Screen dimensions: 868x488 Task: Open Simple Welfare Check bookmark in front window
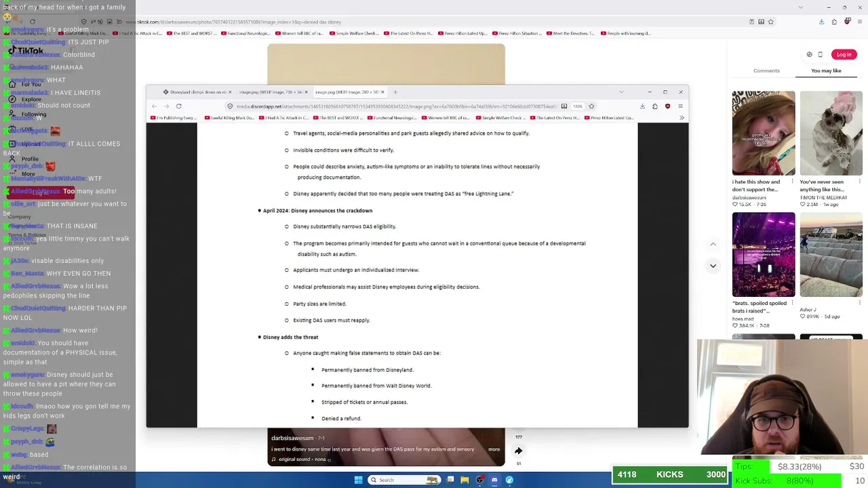click(499, 118)
